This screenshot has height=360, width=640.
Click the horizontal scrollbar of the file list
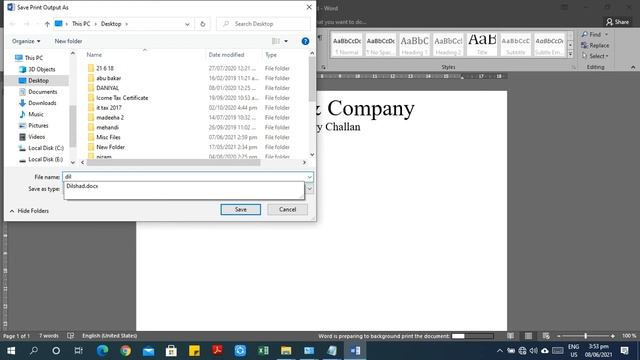click(x=173, y=162)
